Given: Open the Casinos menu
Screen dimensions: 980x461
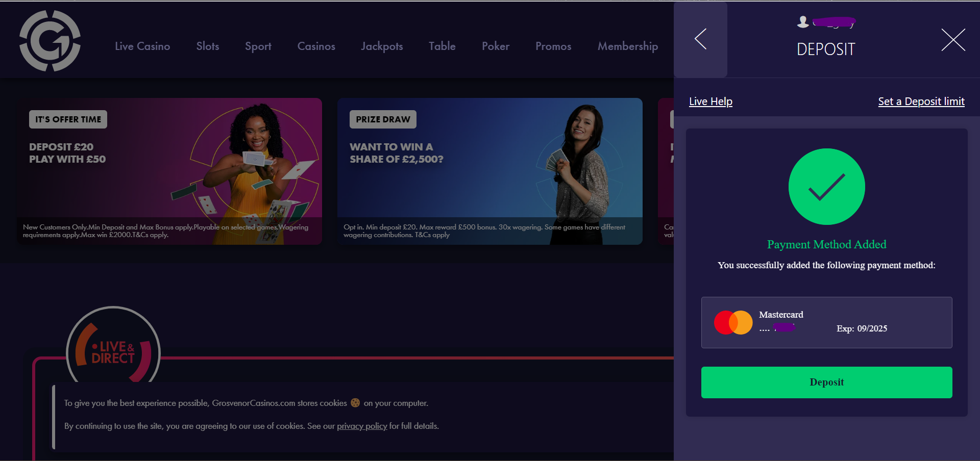Looking at the screenshot, I should [316, 46].
